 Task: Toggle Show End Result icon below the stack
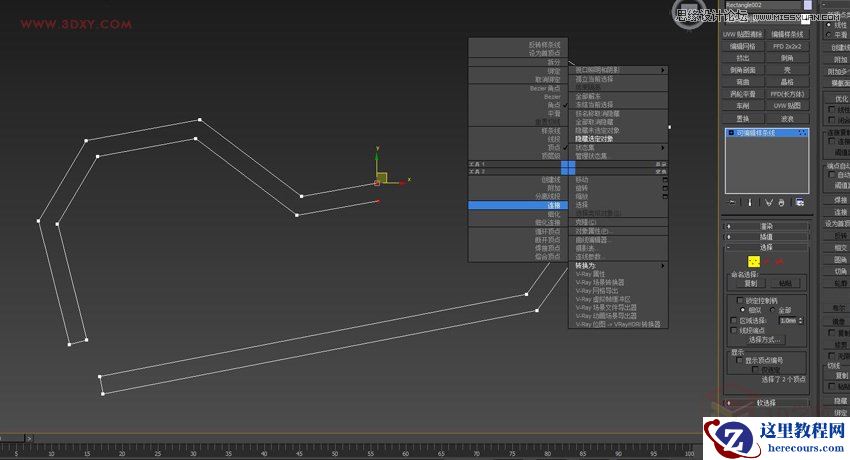(750, 203)
